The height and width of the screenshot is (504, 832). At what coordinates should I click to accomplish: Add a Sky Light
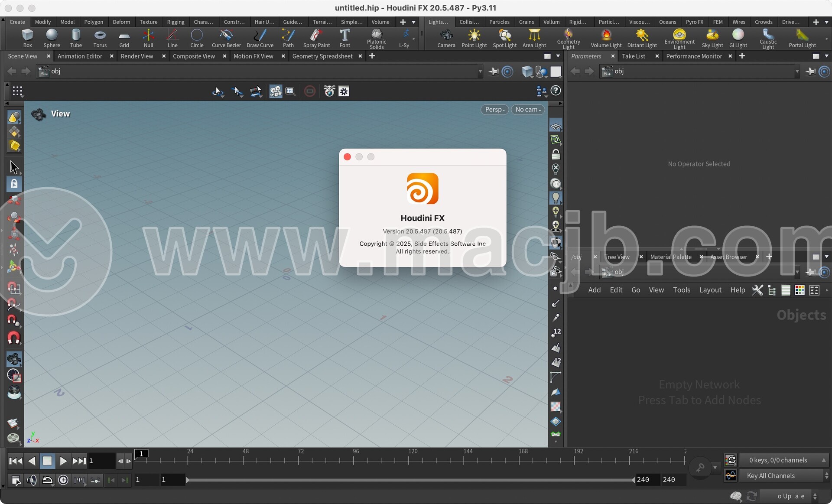point(712,38)
